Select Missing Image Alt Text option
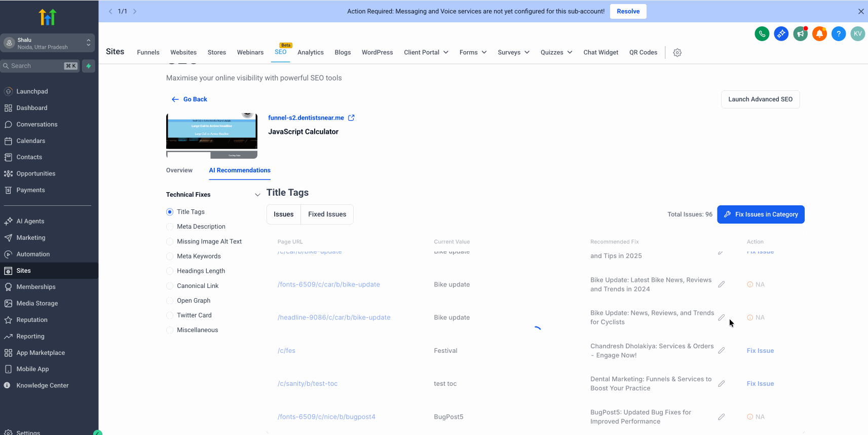Image resolution: width=868 pixels, height=435 pixels. [170, 241]
